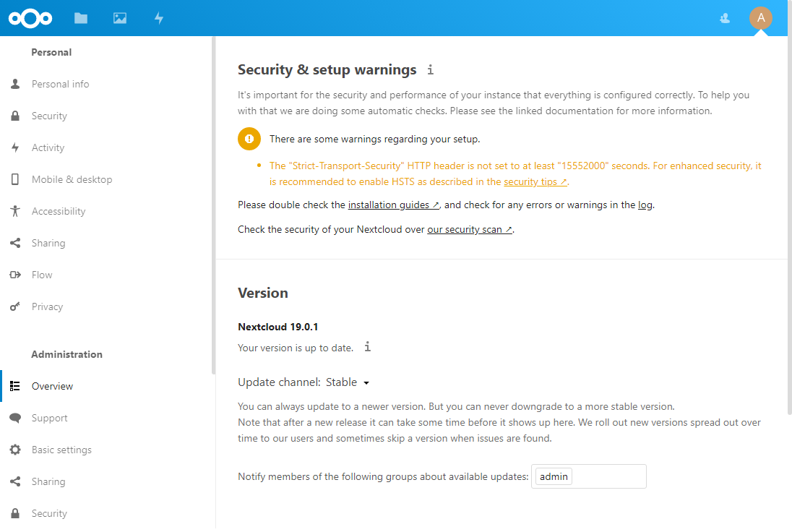Click the Privacy key icon
792x532 pixels.
(x=15, y=306)
